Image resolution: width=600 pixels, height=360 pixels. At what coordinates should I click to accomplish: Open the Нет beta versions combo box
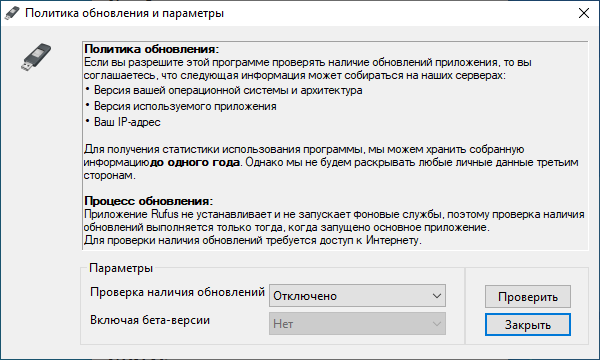tap(357, 324)
